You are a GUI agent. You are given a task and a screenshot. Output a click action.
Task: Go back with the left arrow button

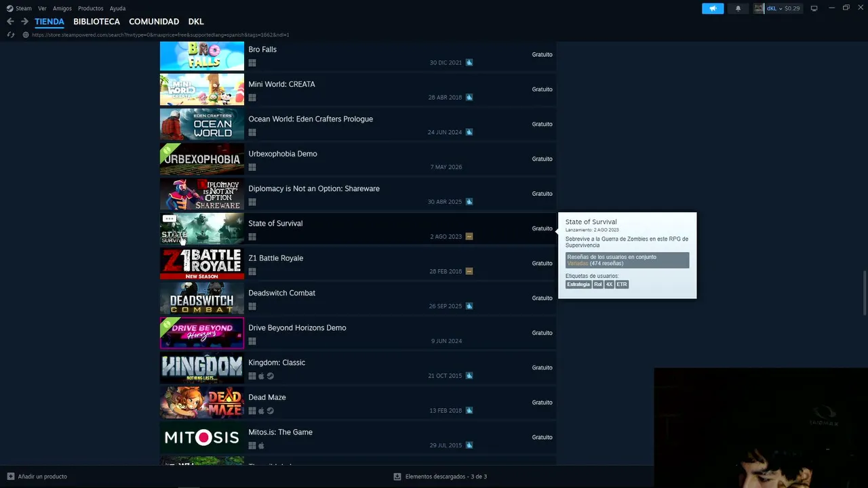[10, 22]
